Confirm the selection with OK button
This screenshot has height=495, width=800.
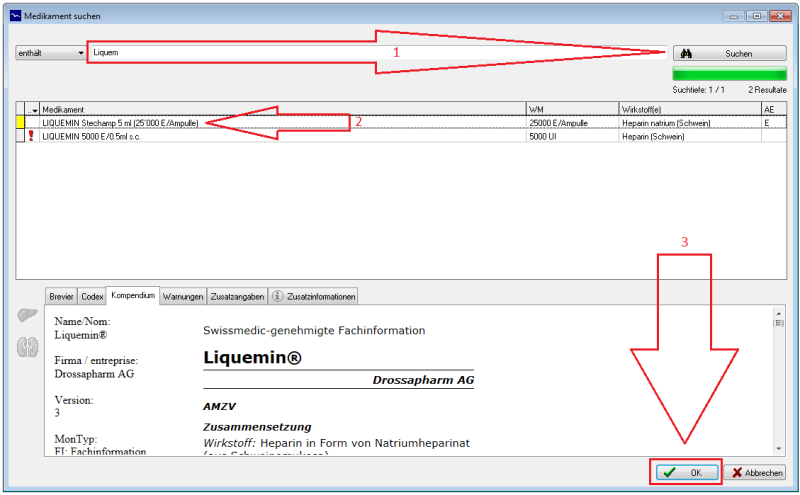(x=685, y=473)
